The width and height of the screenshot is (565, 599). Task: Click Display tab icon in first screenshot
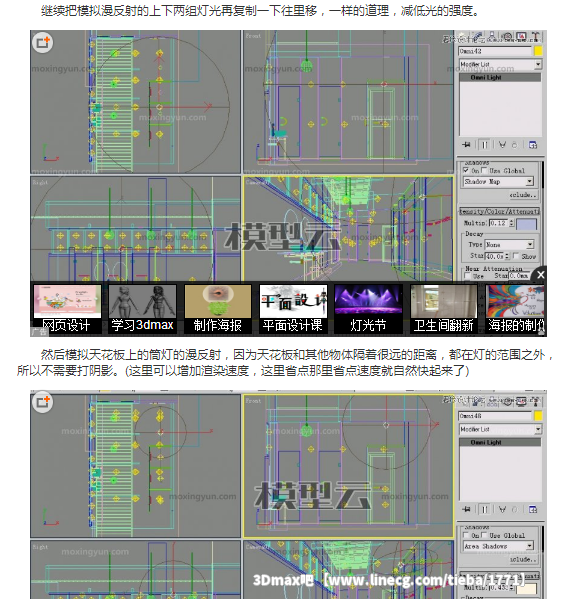521,37
